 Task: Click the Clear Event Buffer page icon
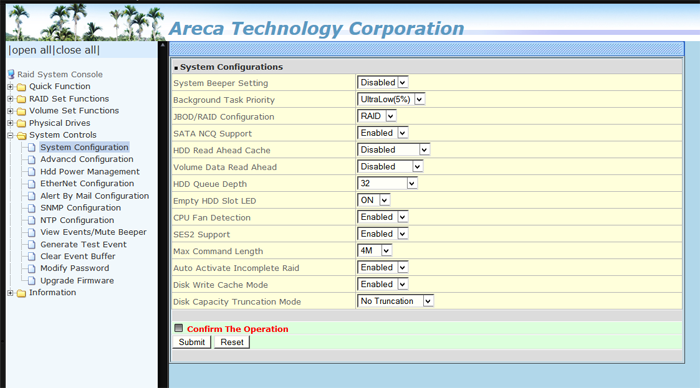click(32, 256)
